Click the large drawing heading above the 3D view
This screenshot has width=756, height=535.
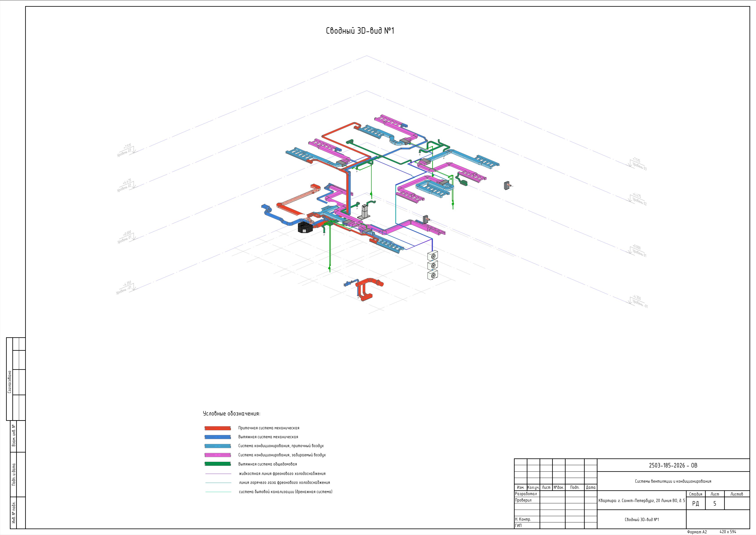360,31
